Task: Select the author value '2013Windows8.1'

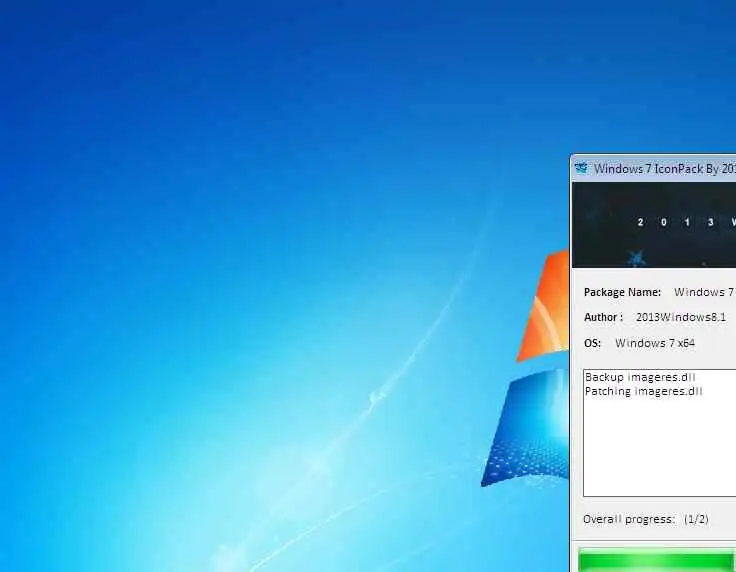Action: (x=681, y=318)
